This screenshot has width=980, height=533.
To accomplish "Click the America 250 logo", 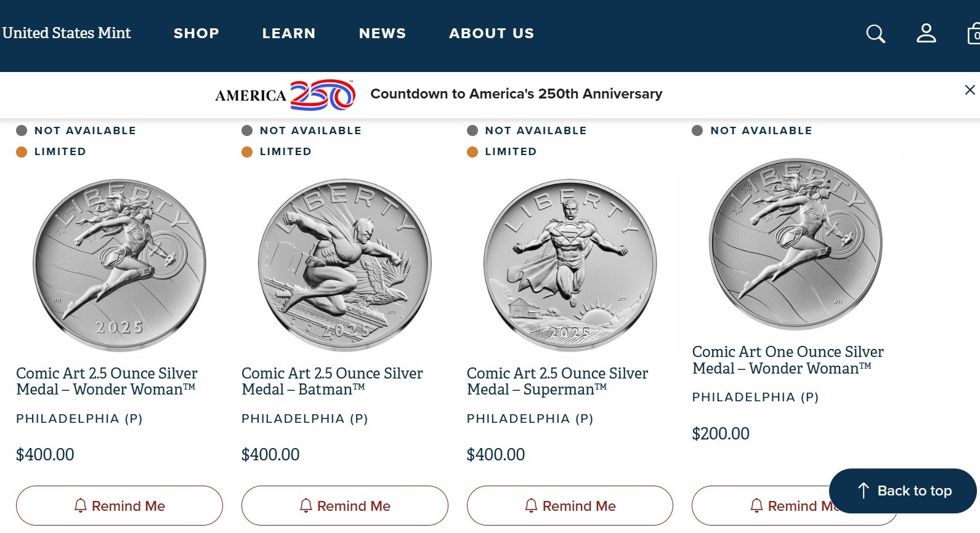I will click(285, 95).
